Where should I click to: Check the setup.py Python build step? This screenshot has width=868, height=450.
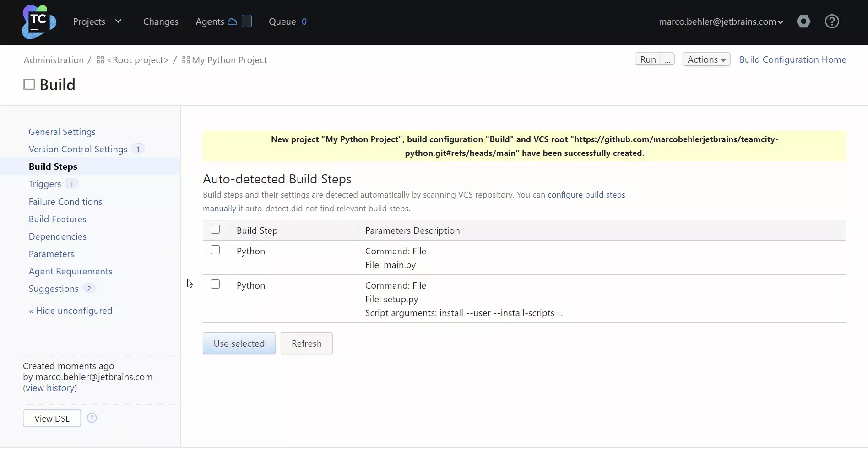coord(215,284)
